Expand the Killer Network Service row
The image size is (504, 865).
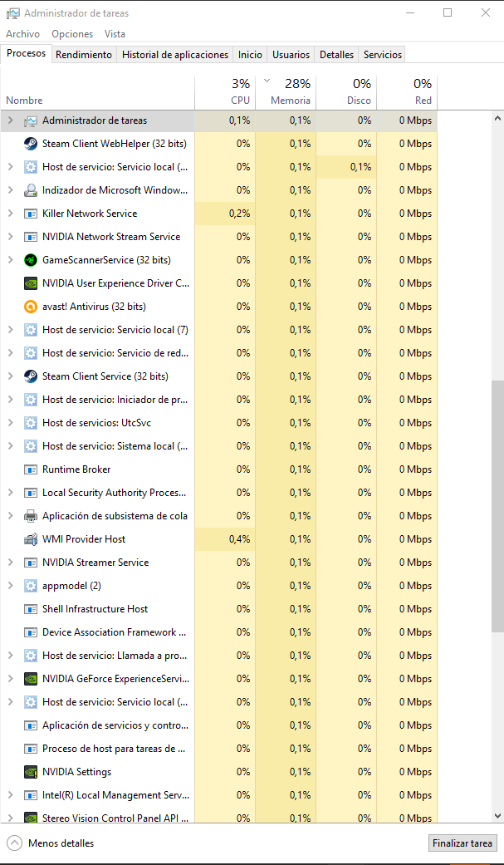10,214
